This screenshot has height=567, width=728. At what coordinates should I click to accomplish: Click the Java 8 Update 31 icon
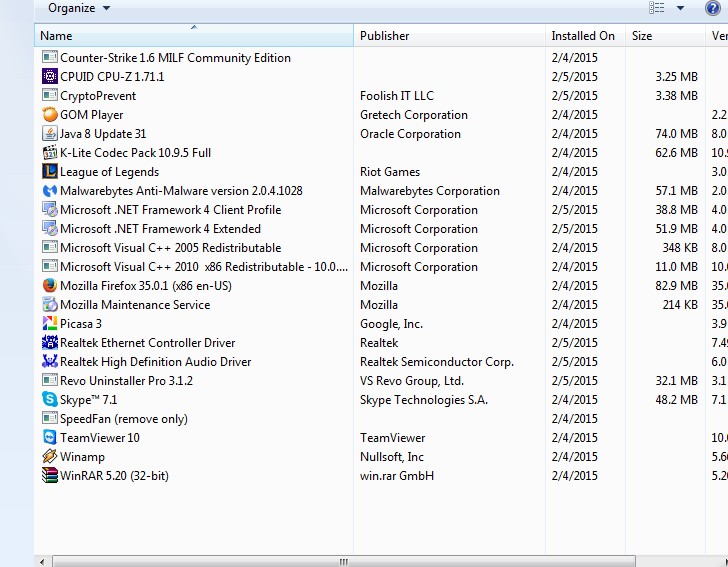(50, 134)
